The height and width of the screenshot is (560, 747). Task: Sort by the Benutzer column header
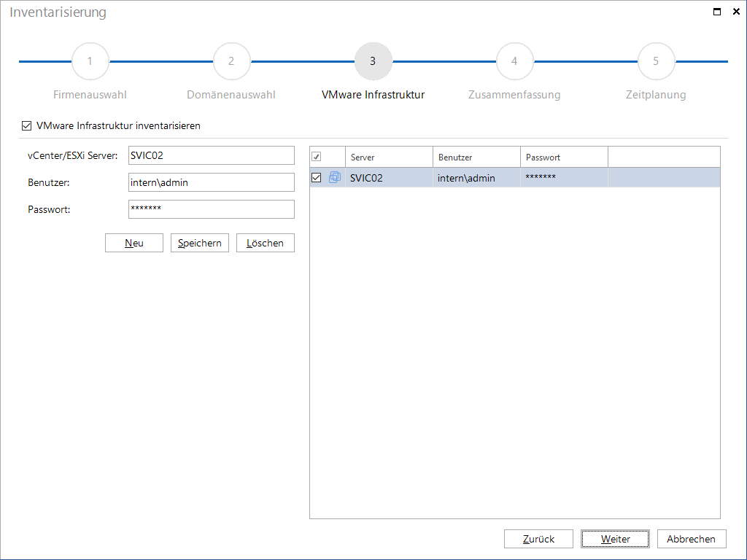click(476, 157)
